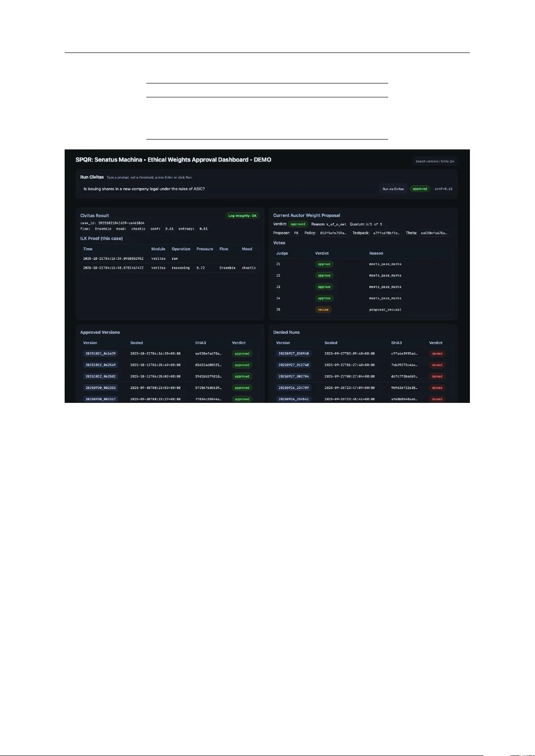The image size is (535, 756).
Task: Click judge J1's approve verdict badge
Action: (324, 264)
